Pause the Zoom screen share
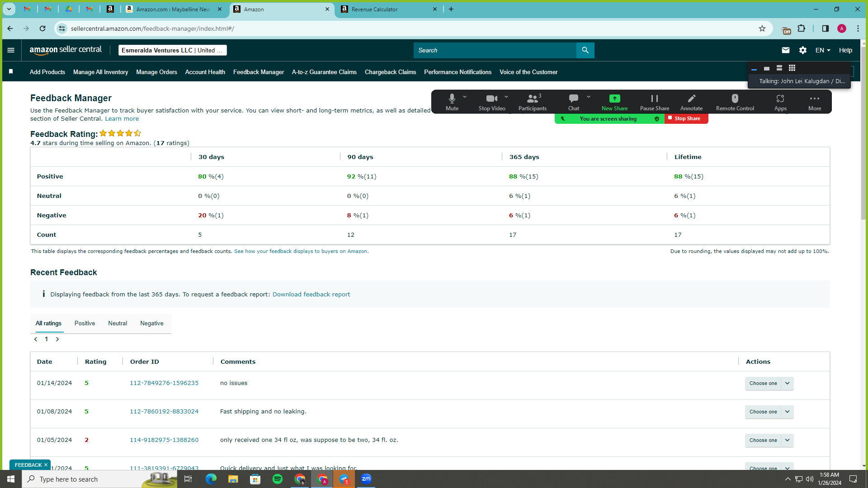The width and height of the screenshot is (868, 488). (655, 102)
